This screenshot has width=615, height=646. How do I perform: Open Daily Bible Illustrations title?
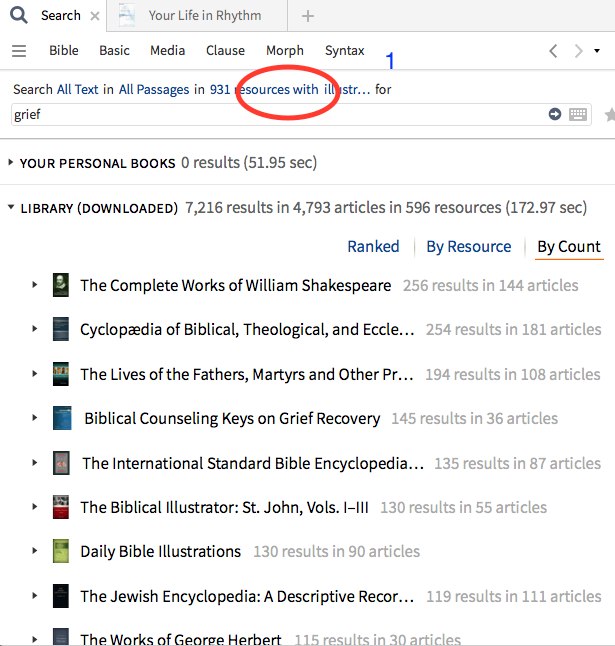click(161, 551)
